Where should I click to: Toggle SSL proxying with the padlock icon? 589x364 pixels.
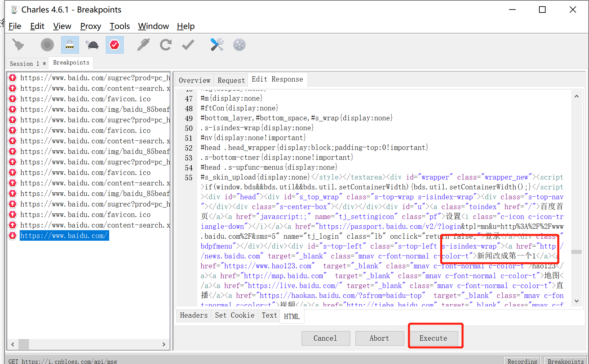pos(70,45)
